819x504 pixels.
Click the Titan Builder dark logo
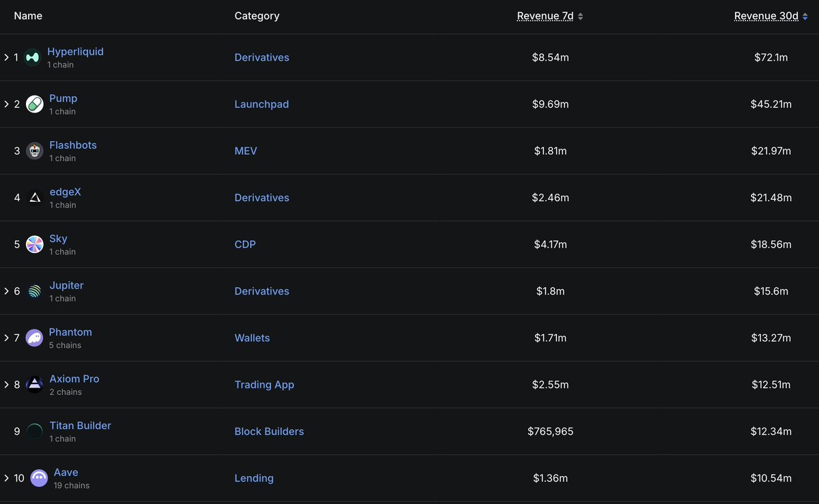click(35, 432)
